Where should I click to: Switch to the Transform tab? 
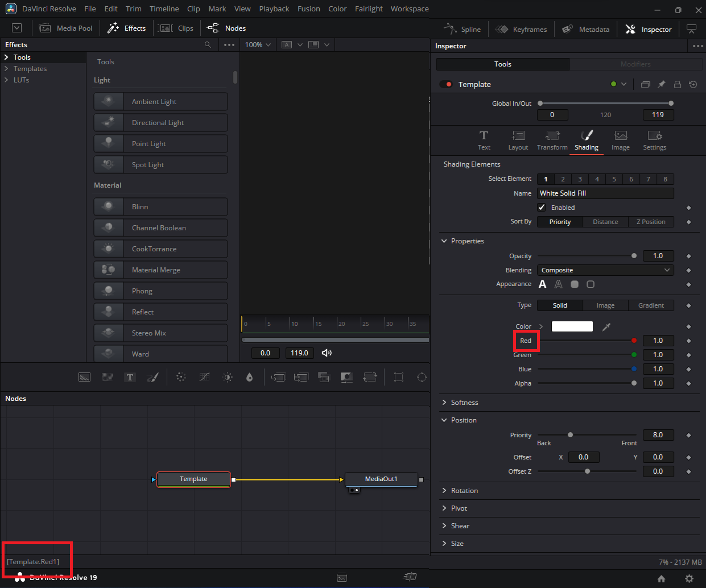click(552, 140)
